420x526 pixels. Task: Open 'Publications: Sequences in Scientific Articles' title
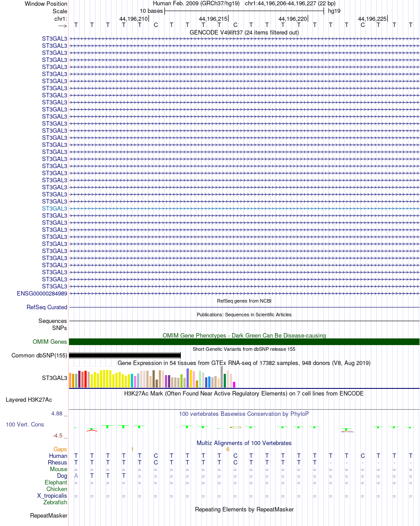[x=244, y=315]
